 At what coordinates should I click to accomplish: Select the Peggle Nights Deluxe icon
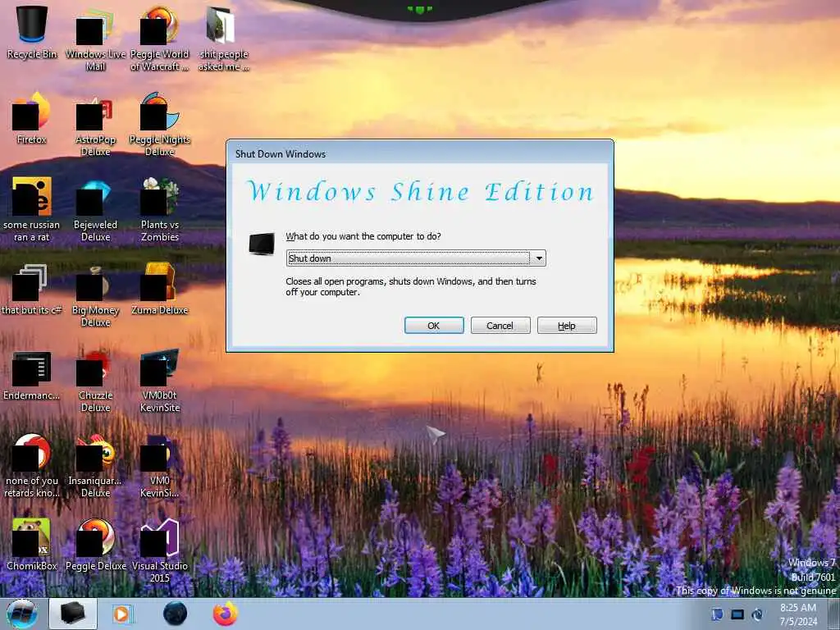point(160,123)
